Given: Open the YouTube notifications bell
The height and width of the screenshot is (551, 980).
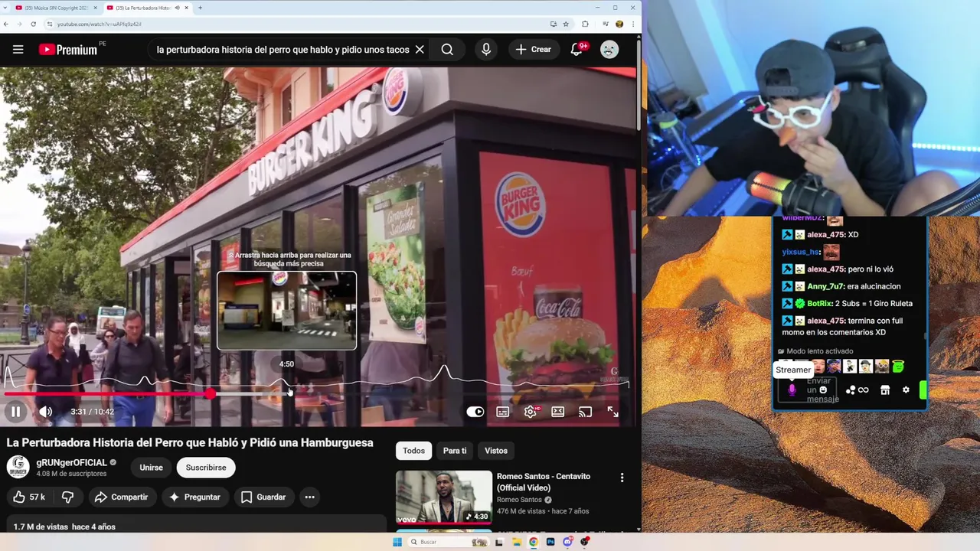Looking at the screenshot, I should 578,50.
